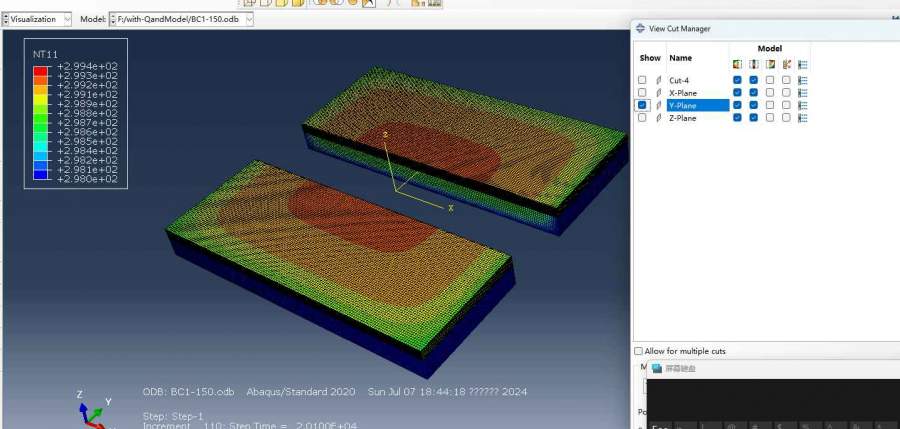Click the module spinner arrows left of Visualization

5,19
